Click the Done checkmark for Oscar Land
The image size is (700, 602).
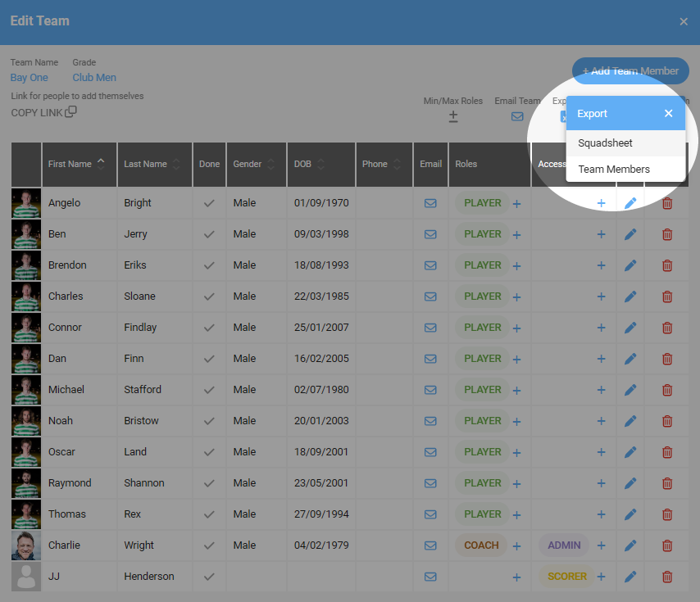(209, 452)
